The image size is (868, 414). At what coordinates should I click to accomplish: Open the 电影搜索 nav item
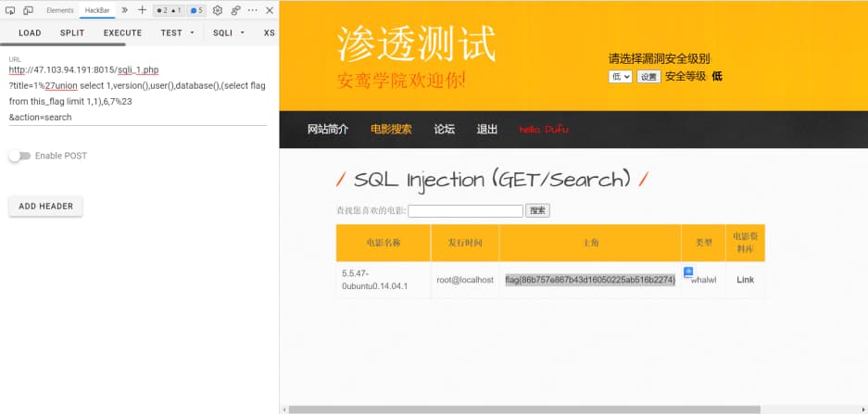391,130
